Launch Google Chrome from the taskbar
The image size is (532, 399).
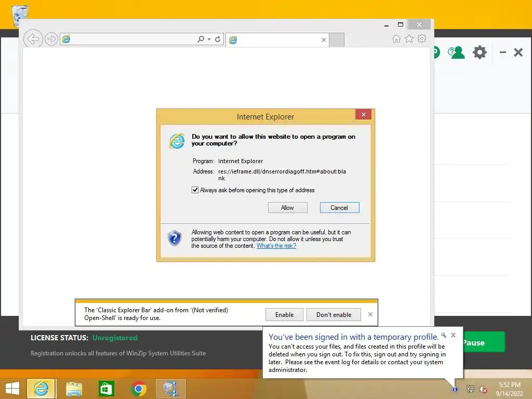138,389
